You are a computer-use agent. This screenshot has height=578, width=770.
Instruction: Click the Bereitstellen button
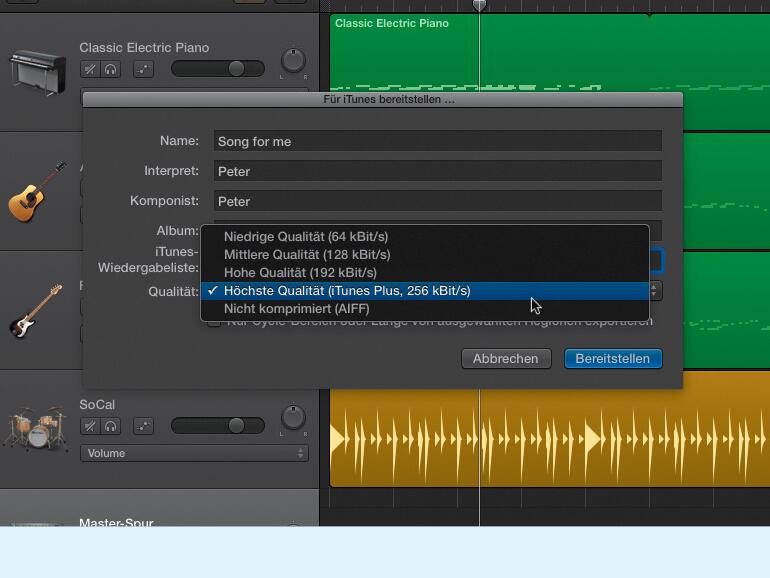click(613, 358)
